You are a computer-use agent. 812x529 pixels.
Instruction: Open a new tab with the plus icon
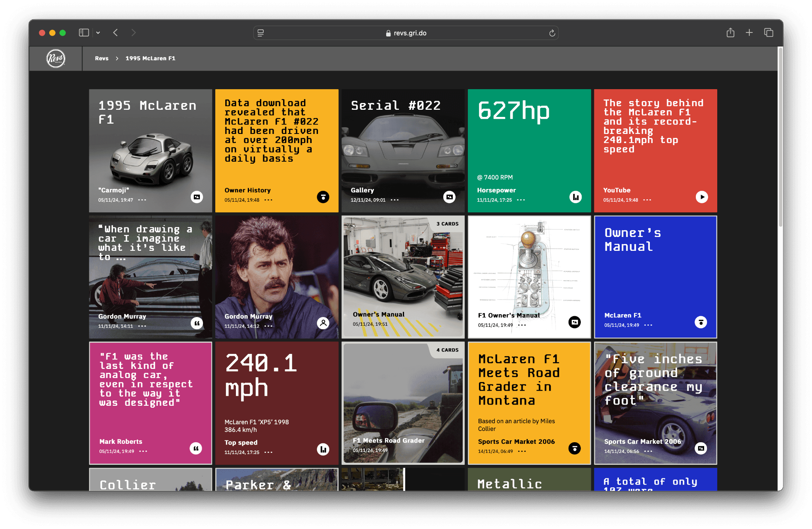tap(749, 33)
